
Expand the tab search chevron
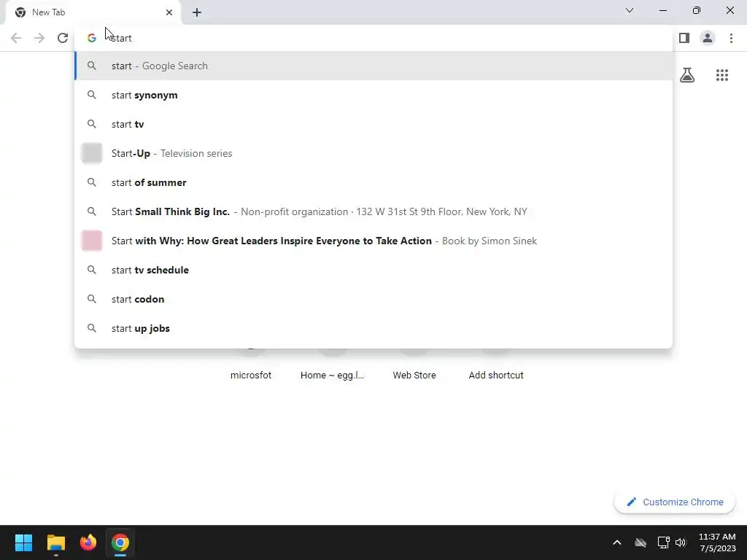coord(630,10)
